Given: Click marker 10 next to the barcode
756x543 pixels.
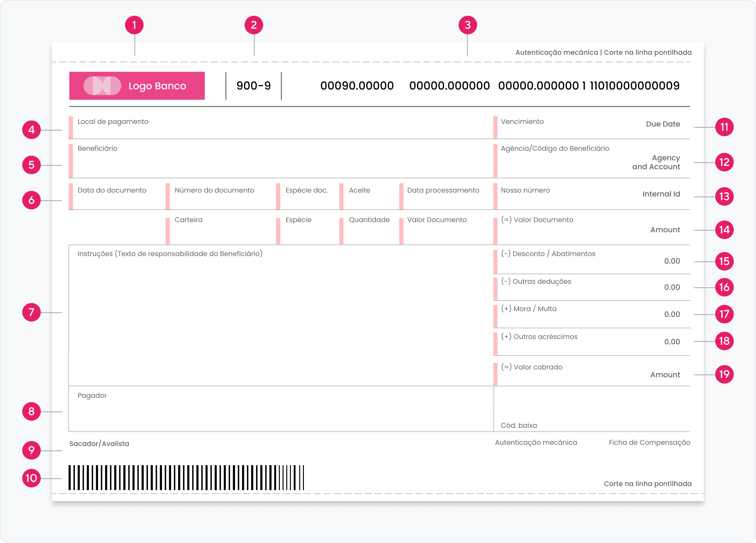Looking at the screenshot, I should pos(32,478).
